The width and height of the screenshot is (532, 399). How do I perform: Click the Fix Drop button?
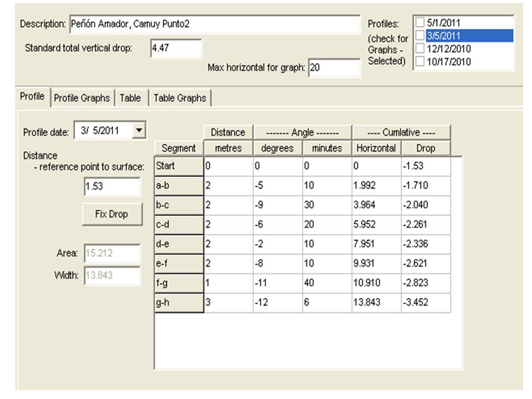[112, 214]
